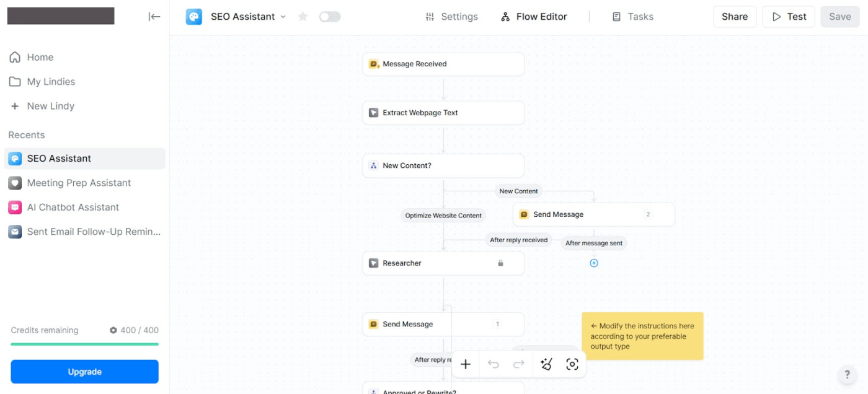Select the broom cleanup icon in canvas toolbar
The width and height of the screenshot is (868, 394).
[x=546, y=364]
